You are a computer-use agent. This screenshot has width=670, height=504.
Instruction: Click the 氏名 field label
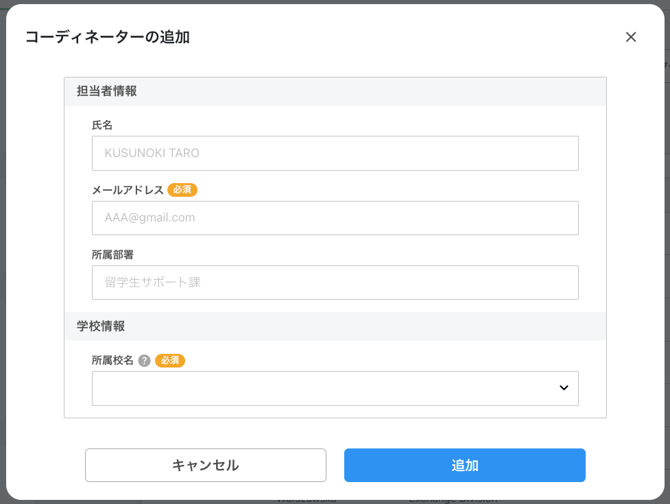102,125
